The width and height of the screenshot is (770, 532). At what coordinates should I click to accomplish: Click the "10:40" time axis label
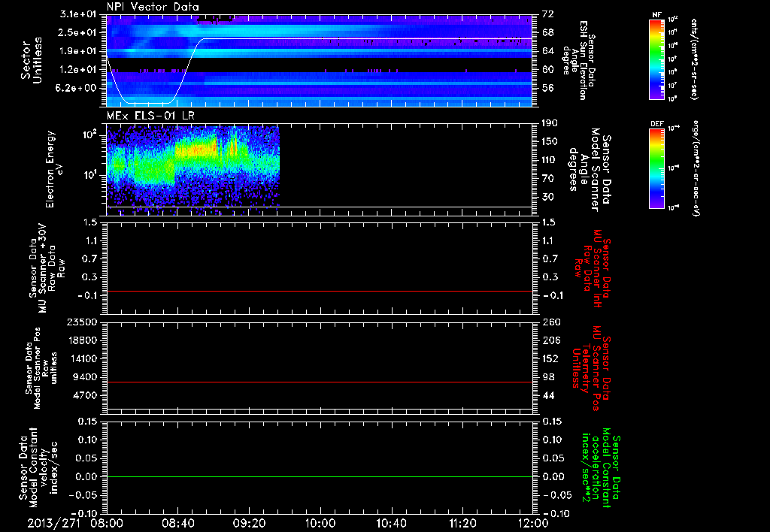[391, 523]
